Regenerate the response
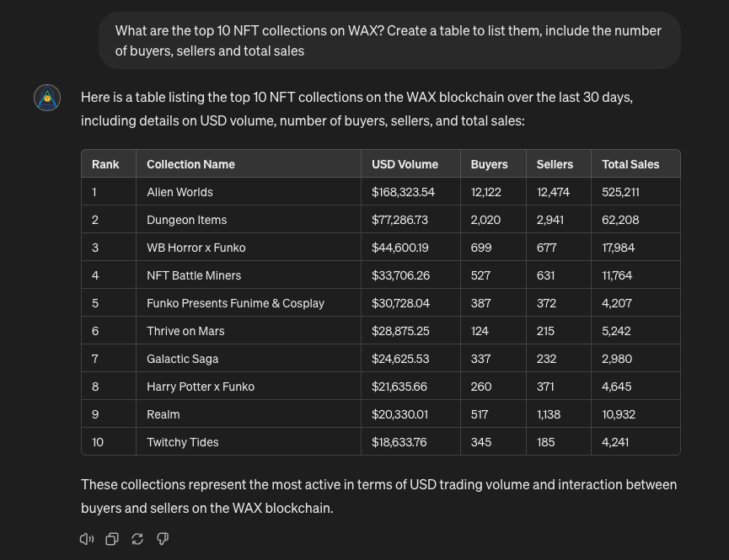729x560 pixels. tap(137, 539)
